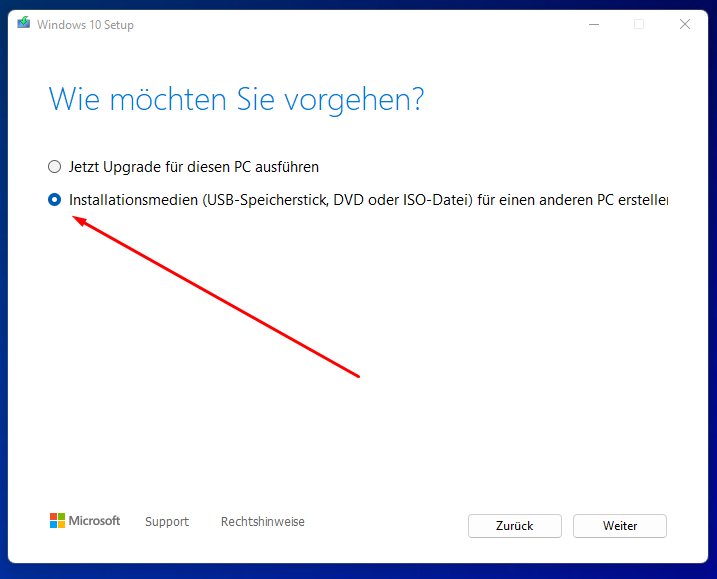Minimize the Windows 10 Setup window

pyautogui.click(x=594, y=24)
